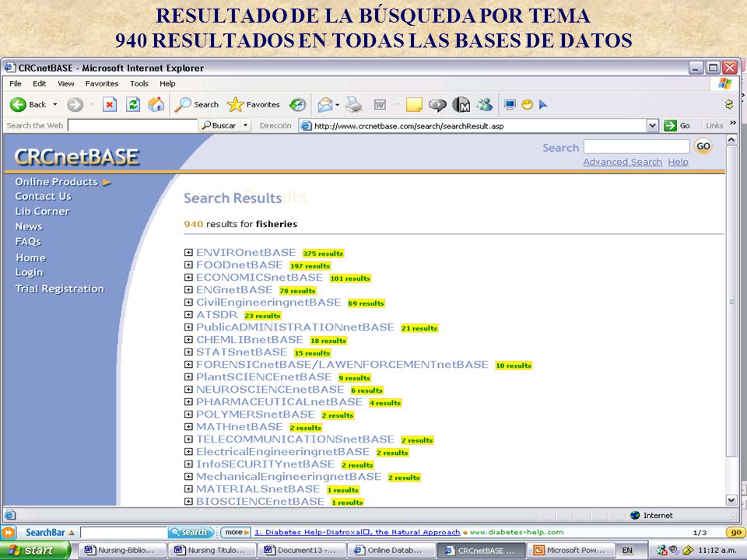This screenshot has height=560, width=747.
Task: Open the View menu
Action: (65, 83)
